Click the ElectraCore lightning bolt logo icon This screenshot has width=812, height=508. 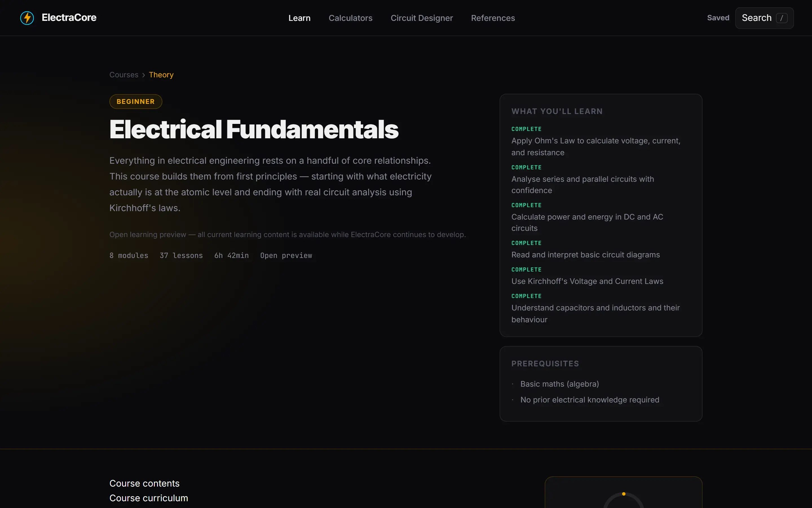click(27, 18)
